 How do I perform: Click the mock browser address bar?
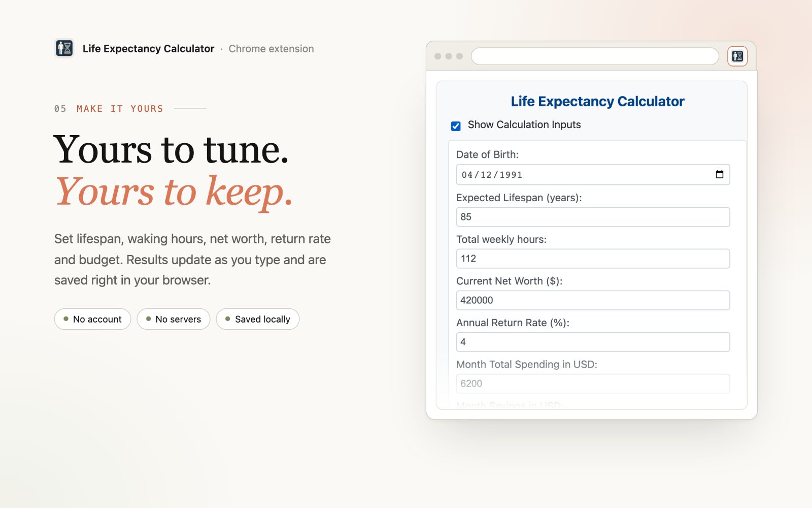[x=595, y=56]
